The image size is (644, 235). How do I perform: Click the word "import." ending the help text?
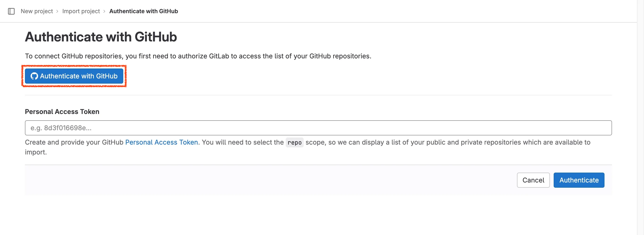[x=36, y=152]
